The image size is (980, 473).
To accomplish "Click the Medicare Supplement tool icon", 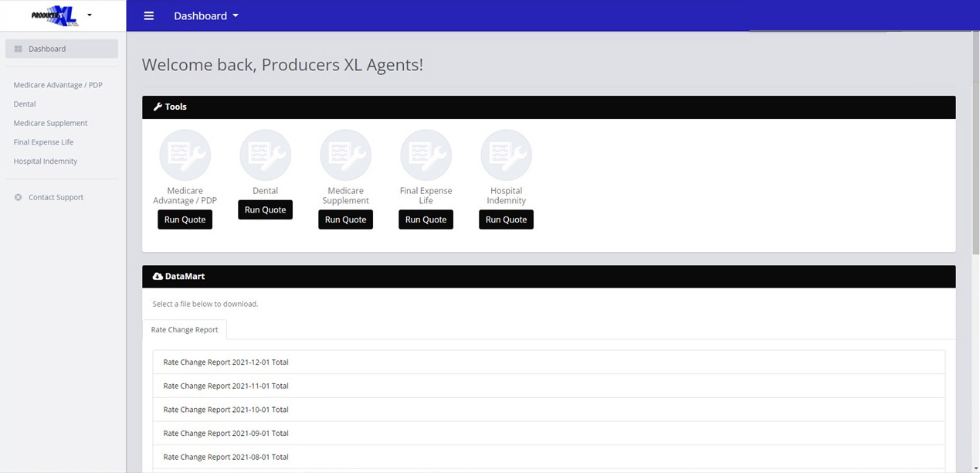I will pyautogui.click(x=345, y=155).
